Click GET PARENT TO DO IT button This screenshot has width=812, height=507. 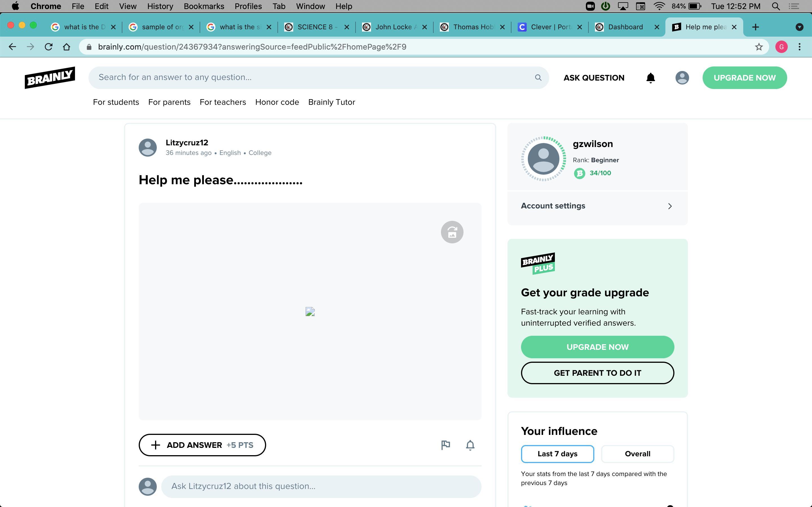597,373
